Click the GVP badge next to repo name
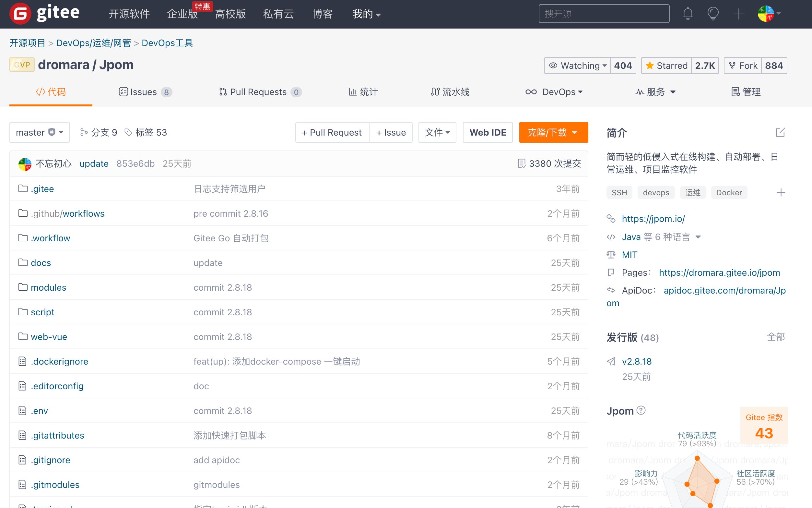This screenshot has width=812, height=508. tap(22, 65)
